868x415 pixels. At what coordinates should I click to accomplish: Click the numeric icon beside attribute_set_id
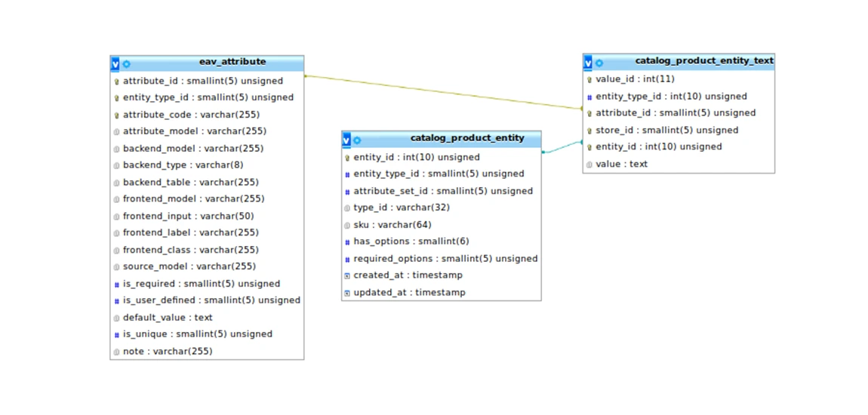pos(348,192)
